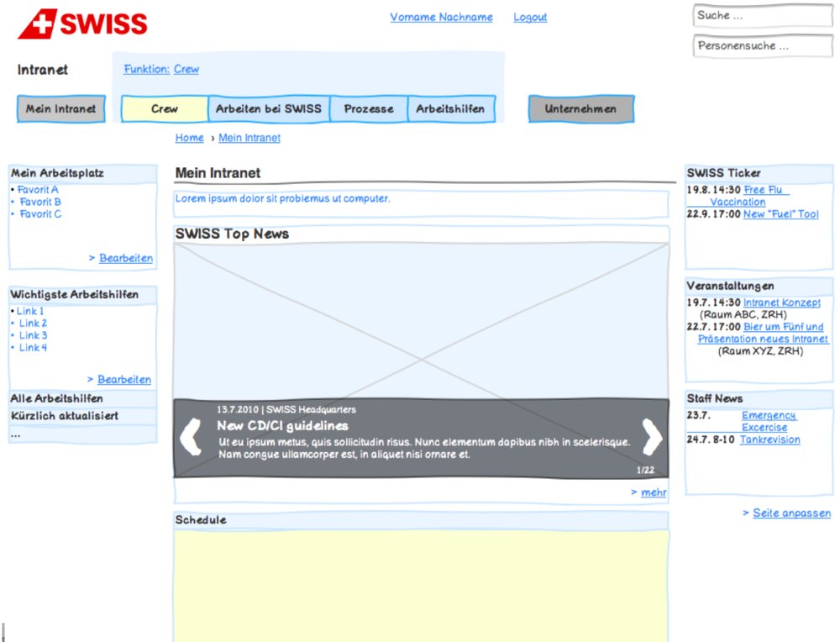840x642 pixels.
Task: Open Link 4 in Wichtigste Arbeitshilfen
Action: pos(34,348)
